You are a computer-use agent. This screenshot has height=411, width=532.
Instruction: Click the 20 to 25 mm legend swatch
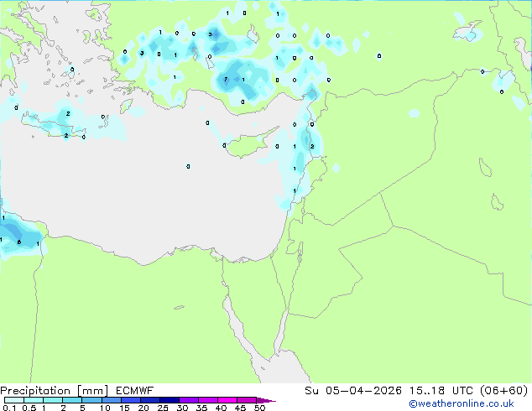tap(149, 400)
